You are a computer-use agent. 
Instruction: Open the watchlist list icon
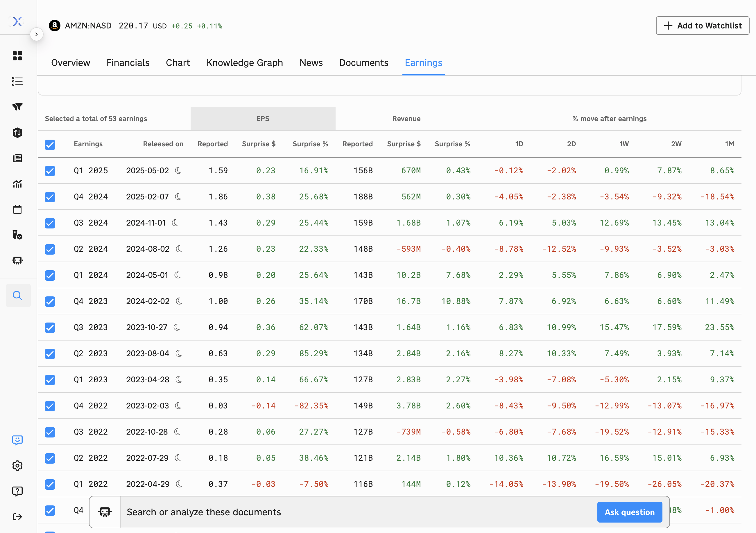point(17,81)
